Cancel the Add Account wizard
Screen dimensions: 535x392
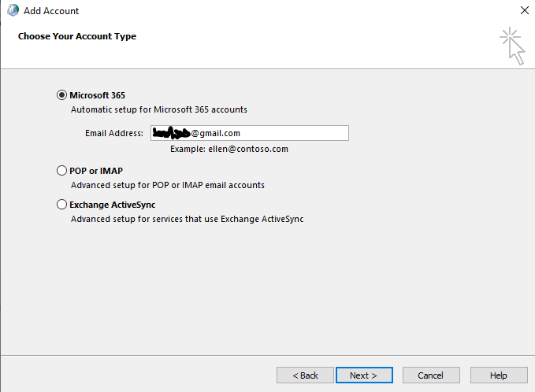pyautogui.click(x=431, y=375)
